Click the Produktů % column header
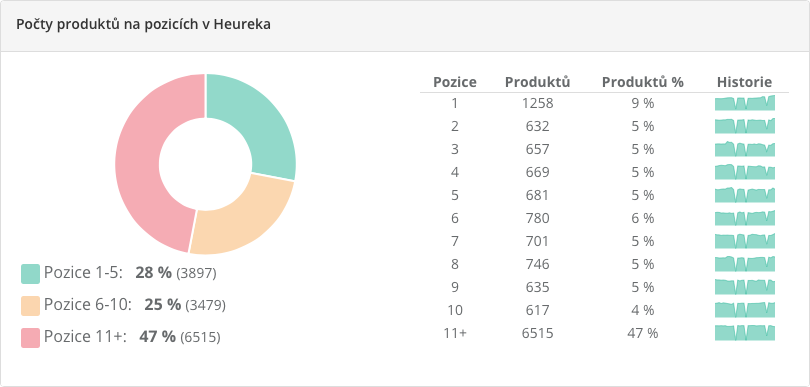 pos(643,82)
